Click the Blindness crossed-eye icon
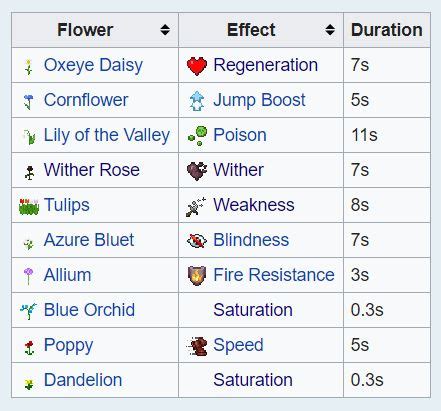 click(x=197, y=241)
